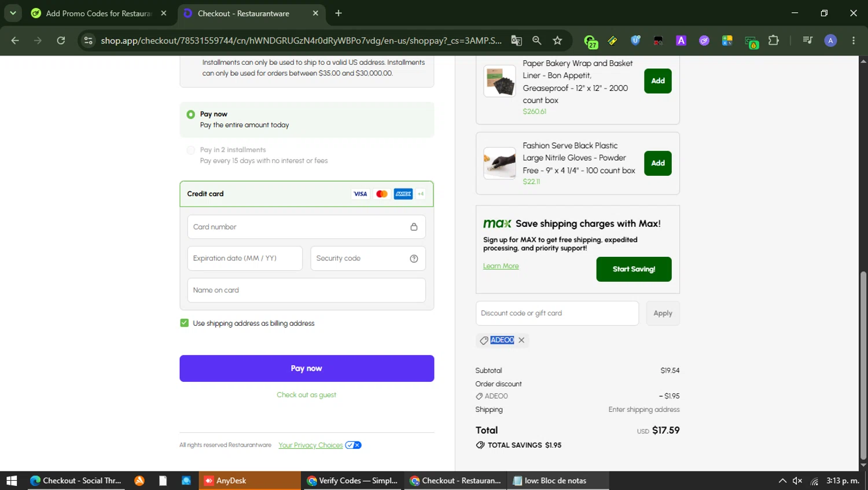Switch to Verify Codes taskbar window
868x490 pixels.
pos(352,481)
